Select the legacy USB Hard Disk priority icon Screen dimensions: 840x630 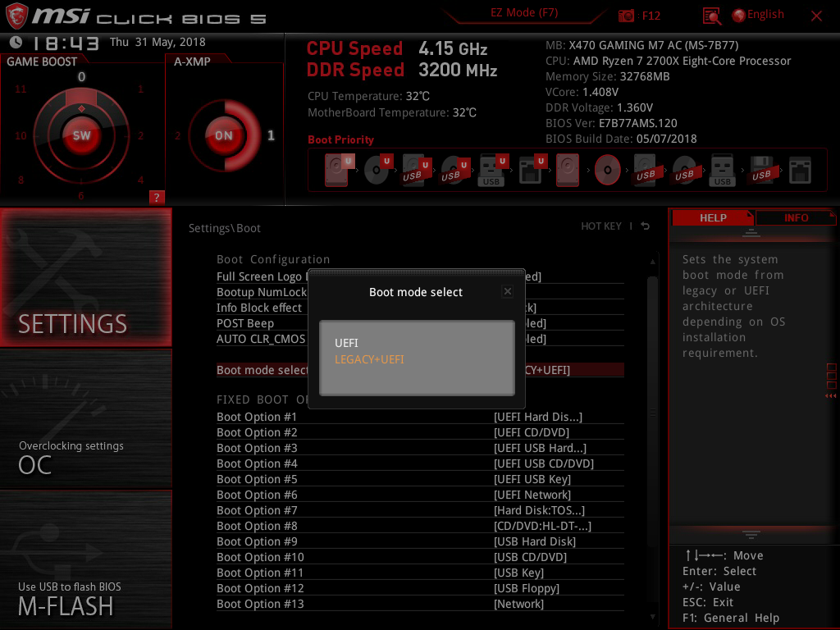point(646,171)
